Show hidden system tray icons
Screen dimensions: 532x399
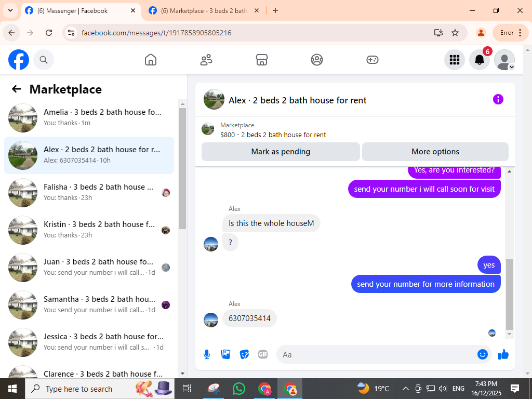pyautogui.click(x=405, y=389)
